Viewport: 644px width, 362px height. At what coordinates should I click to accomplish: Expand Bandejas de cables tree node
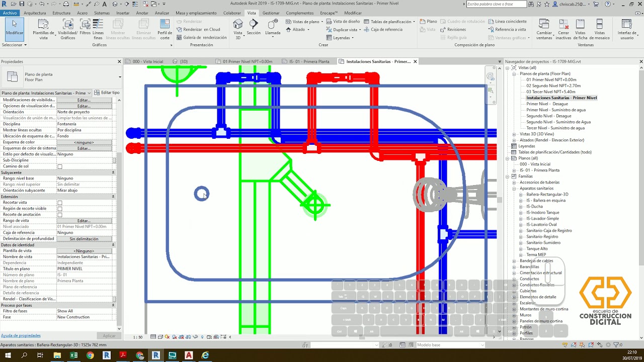514,261
